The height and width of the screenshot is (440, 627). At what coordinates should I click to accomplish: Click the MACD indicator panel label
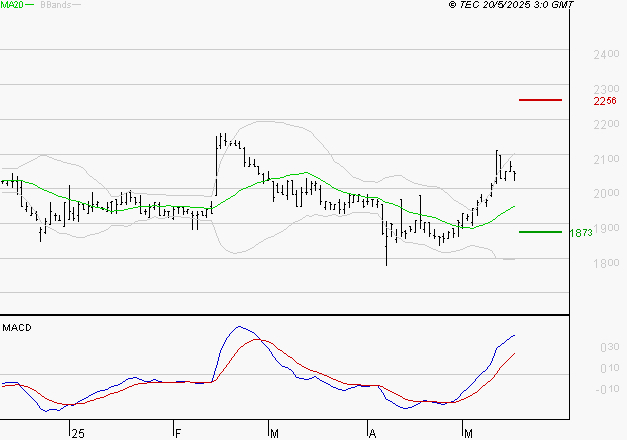[15, 327]
